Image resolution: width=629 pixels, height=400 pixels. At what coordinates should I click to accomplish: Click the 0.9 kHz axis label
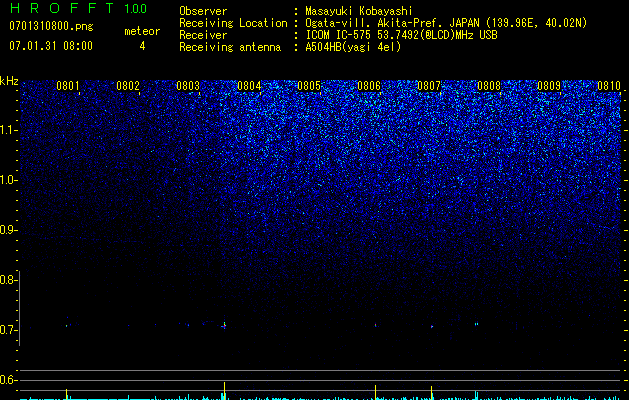(x=9, y=230)
